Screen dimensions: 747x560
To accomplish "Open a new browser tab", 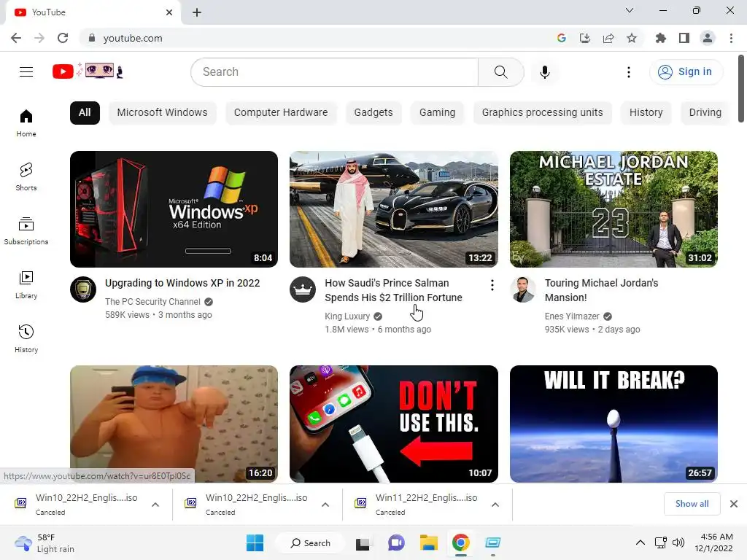I will (197, 12).
